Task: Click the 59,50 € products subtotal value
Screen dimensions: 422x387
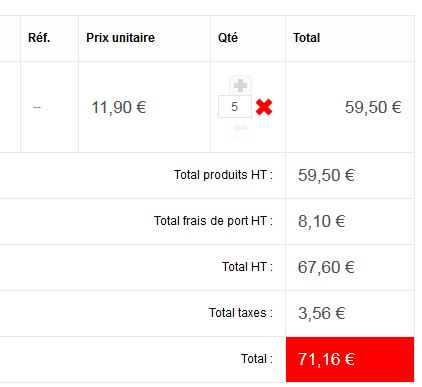Action: coord(326,175)
